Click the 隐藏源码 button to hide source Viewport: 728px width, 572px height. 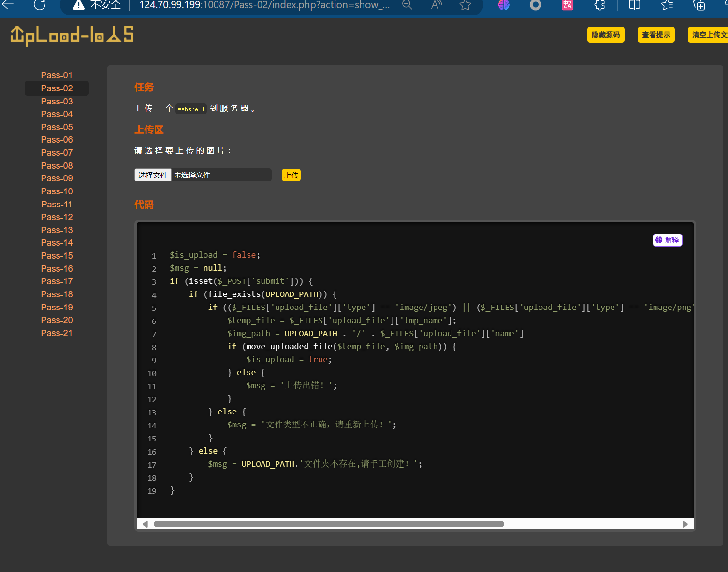[605, 35]
